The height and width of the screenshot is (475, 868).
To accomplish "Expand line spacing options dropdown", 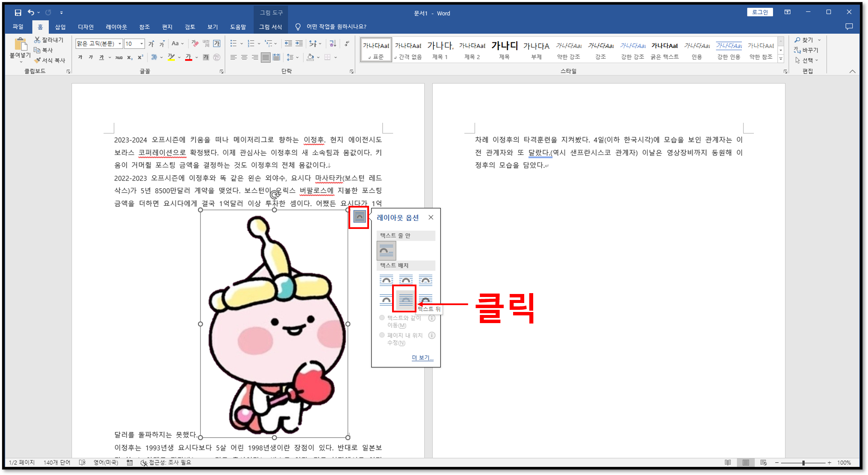I will coord(298,57).
